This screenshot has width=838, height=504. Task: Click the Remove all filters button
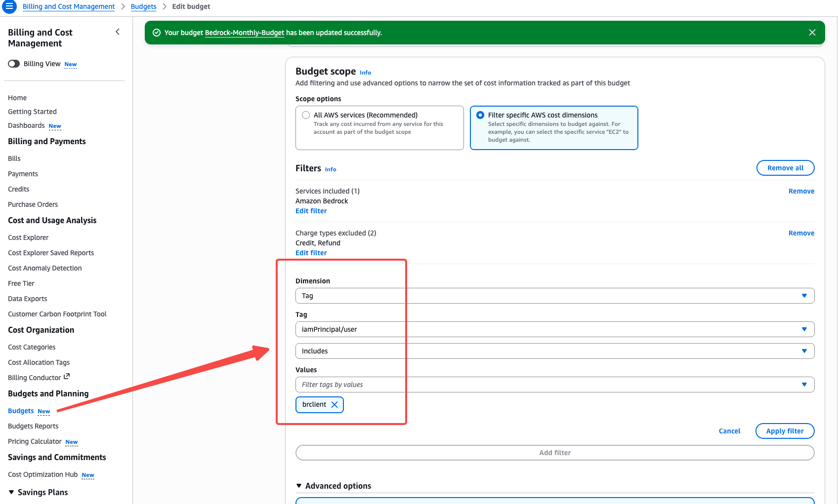pos(785,168)
